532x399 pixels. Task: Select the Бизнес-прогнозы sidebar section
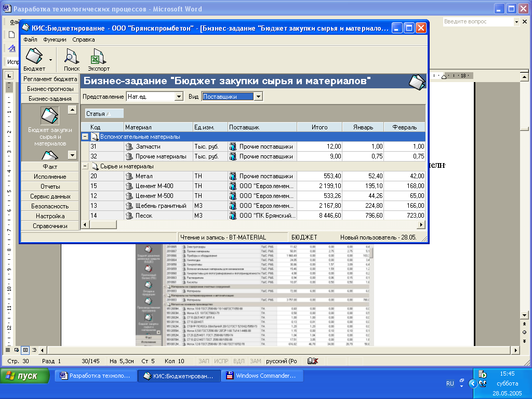pyautogui.click(x=50, y=88)
